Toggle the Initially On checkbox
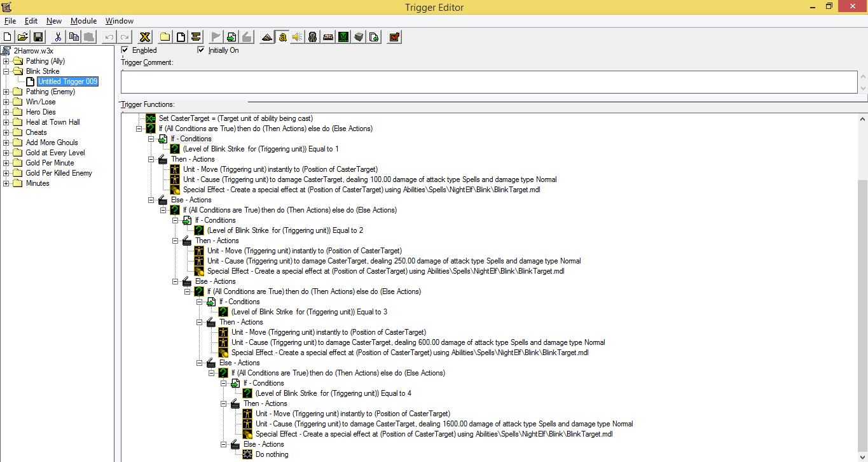Screen dimensions: 868x462 [201, 50]
